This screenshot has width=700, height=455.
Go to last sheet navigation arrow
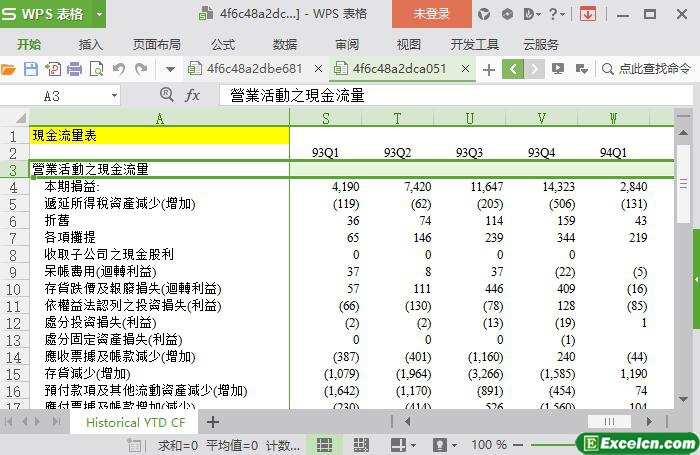(x=56, y=422)
